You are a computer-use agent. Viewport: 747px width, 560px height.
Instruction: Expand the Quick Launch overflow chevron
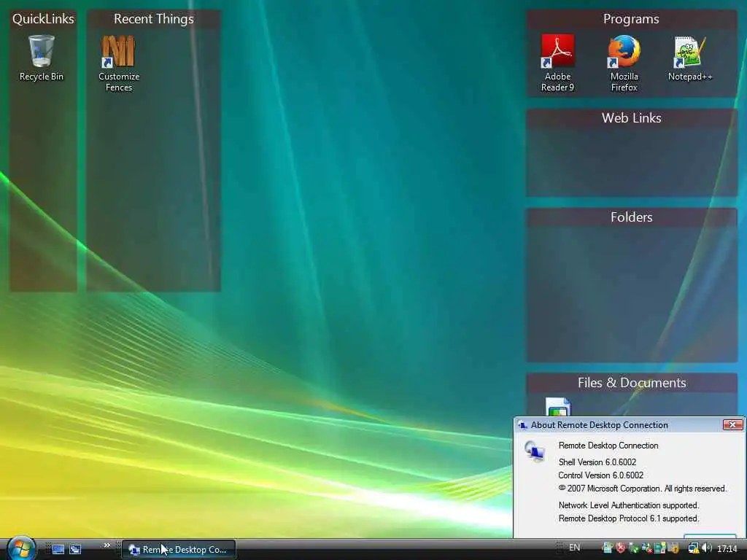pyautogui.click(x=107, y=545)
